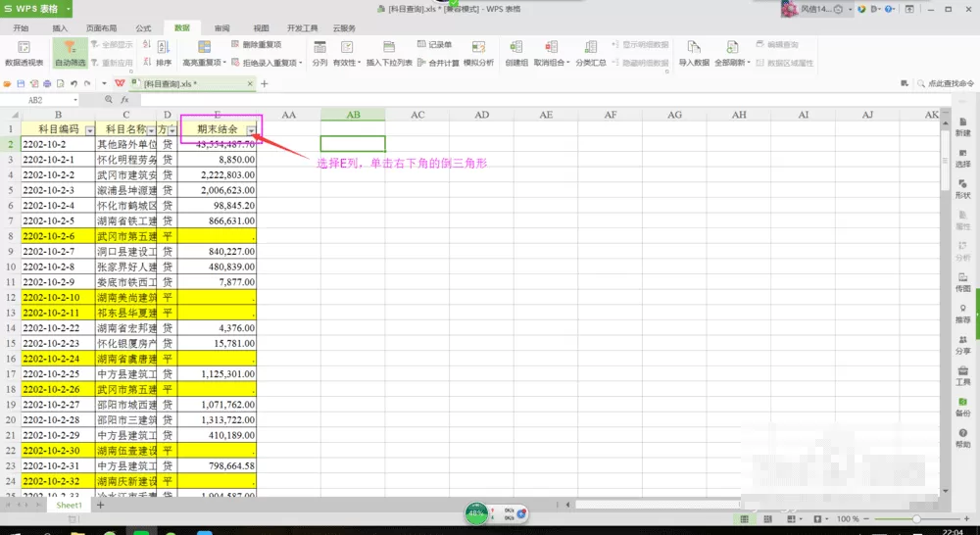The height and width of the screenshot is (535, 980).
Task: Open the 期末结余 column filter arrow
Action: coord(251,130)
